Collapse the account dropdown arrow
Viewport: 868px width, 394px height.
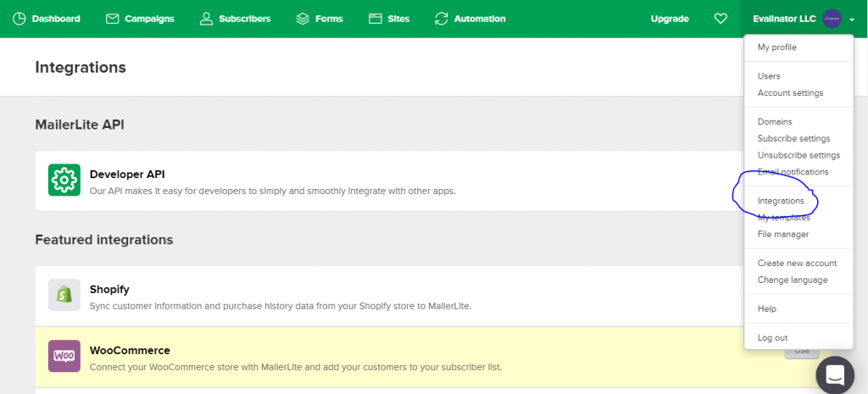[851, 19]
